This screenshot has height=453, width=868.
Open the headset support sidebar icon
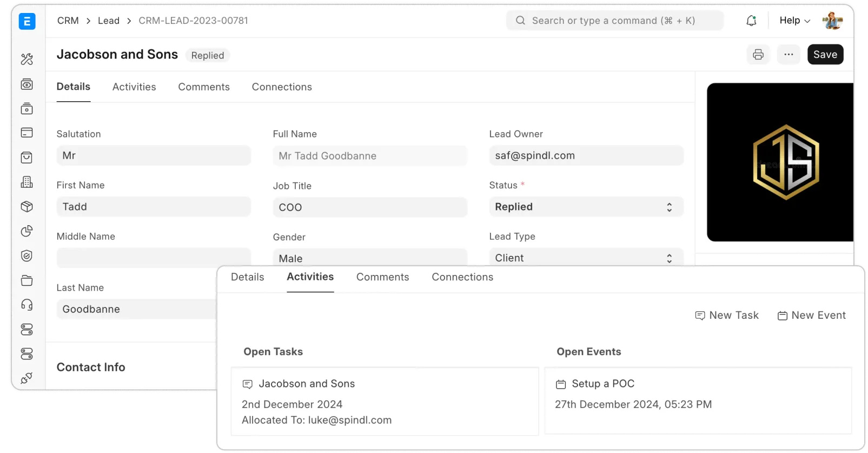(26, 305)
